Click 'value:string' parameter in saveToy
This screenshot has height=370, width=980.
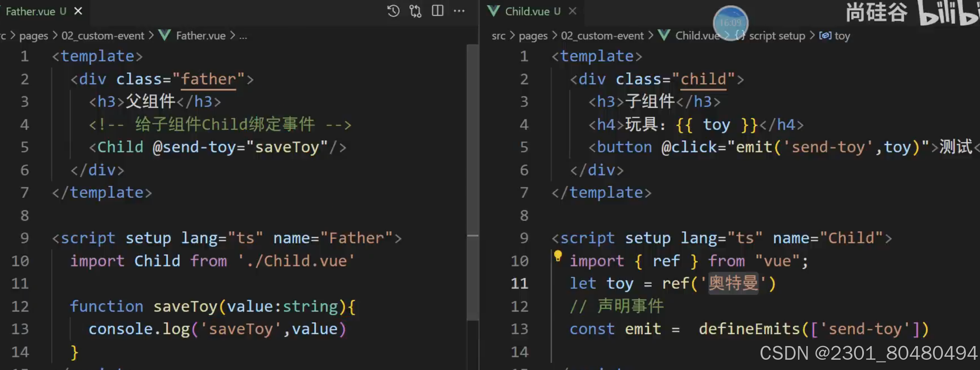click(x=283, y=306)
